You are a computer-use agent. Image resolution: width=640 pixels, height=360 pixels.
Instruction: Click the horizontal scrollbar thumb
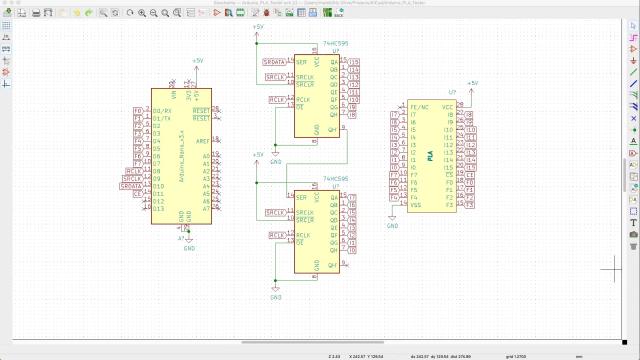pyautogui.click(x=313, y=342)
